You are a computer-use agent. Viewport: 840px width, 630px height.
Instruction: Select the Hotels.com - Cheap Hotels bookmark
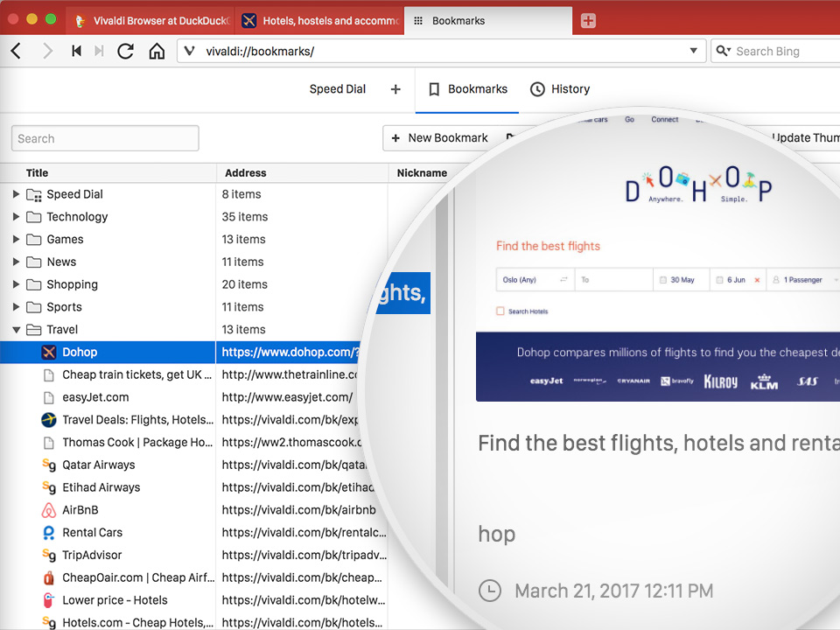(x=137, y=622)
